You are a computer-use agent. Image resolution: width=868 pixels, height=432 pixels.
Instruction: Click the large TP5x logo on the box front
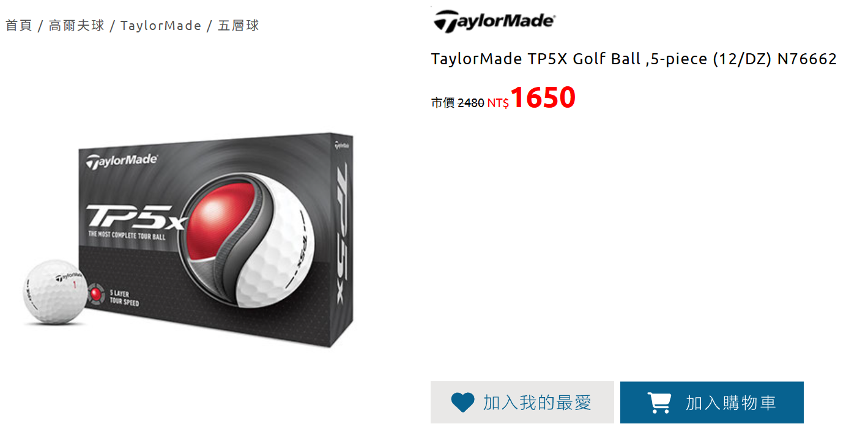tap(135, 218)
